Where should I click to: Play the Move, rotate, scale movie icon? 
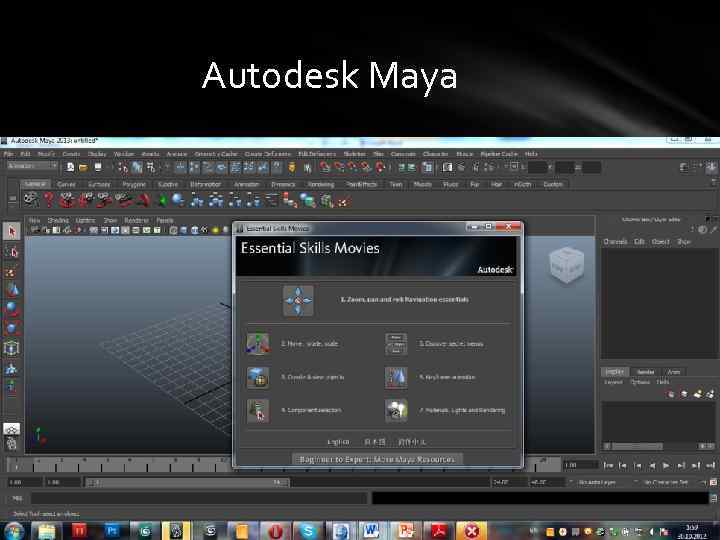258,344
